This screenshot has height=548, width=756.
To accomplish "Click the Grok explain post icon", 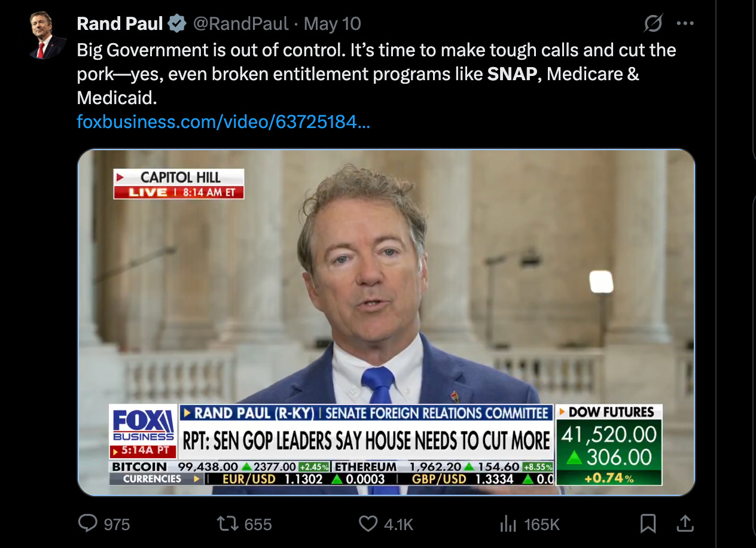I will 653,24.
